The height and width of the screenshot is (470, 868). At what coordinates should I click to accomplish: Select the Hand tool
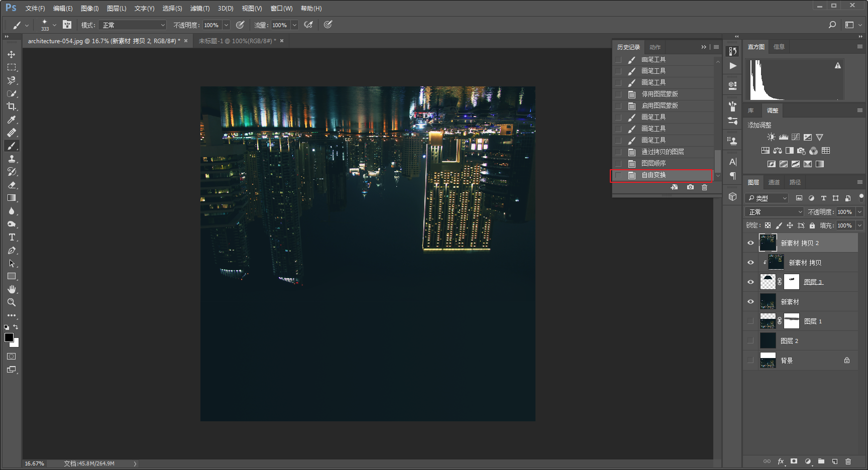pos(12,289)
